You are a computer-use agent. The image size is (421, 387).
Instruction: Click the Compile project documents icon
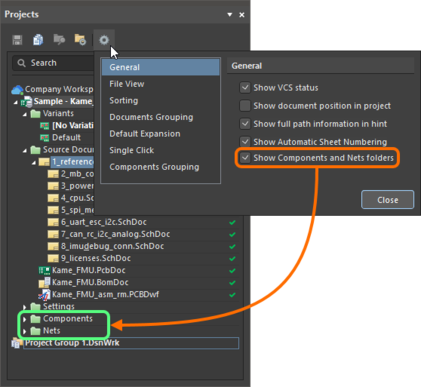pyautogui.click(x=38, y=40)
